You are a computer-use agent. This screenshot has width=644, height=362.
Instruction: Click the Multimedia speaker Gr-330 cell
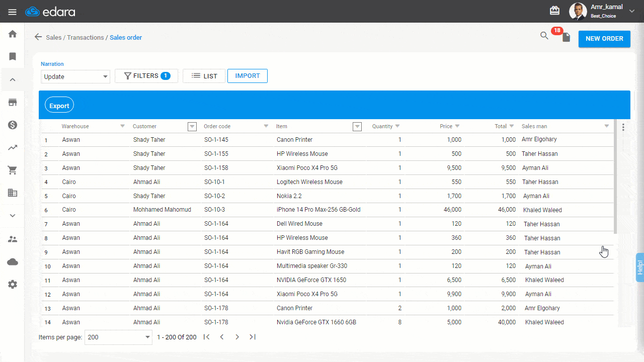[312, 266]
